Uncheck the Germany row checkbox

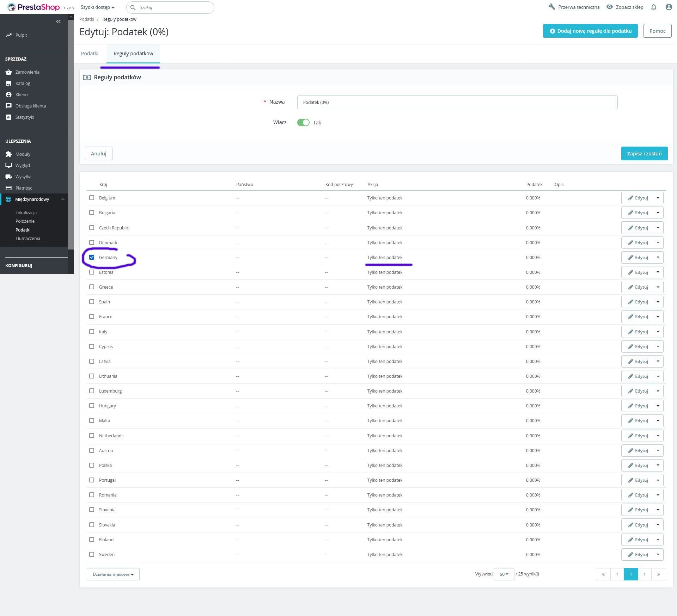click(92, 257)
